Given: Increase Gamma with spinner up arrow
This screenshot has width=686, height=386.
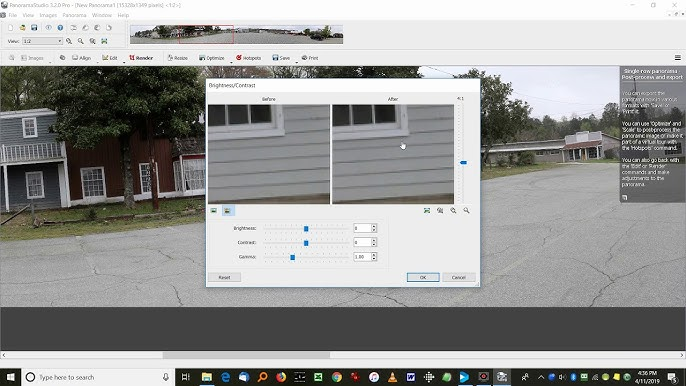Looking at the screenshot, I should pyautogui.click(x=374, y=255).
